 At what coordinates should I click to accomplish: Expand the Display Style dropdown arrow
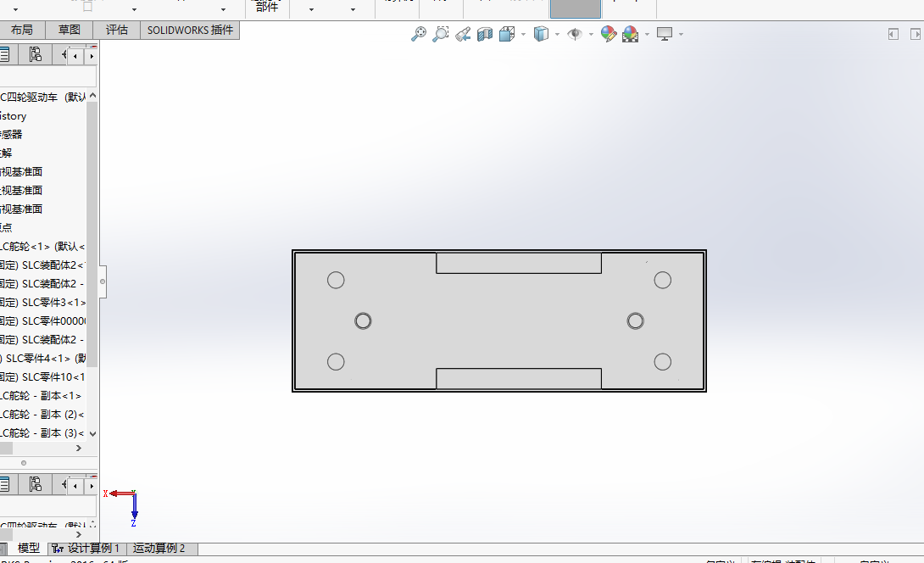point(557,34)
